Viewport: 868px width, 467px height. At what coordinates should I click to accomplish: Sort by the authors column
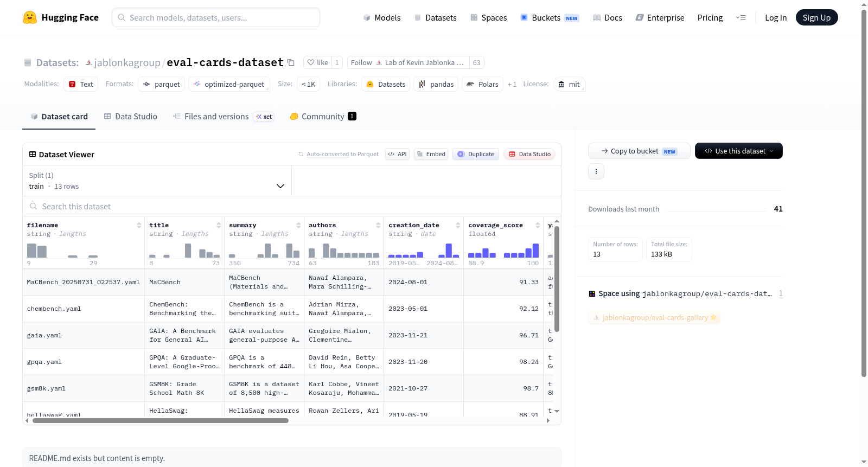tap(378, 225)
